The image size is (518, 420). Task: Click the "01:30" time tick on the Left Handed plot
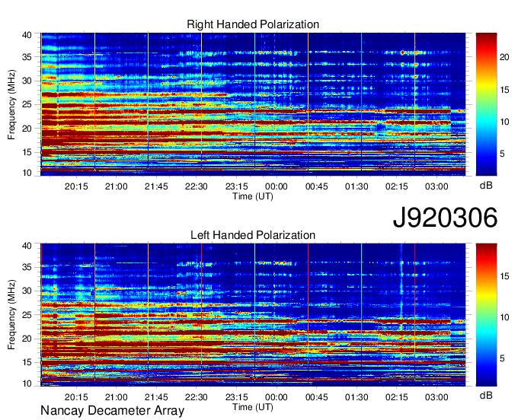click(357, 397)
